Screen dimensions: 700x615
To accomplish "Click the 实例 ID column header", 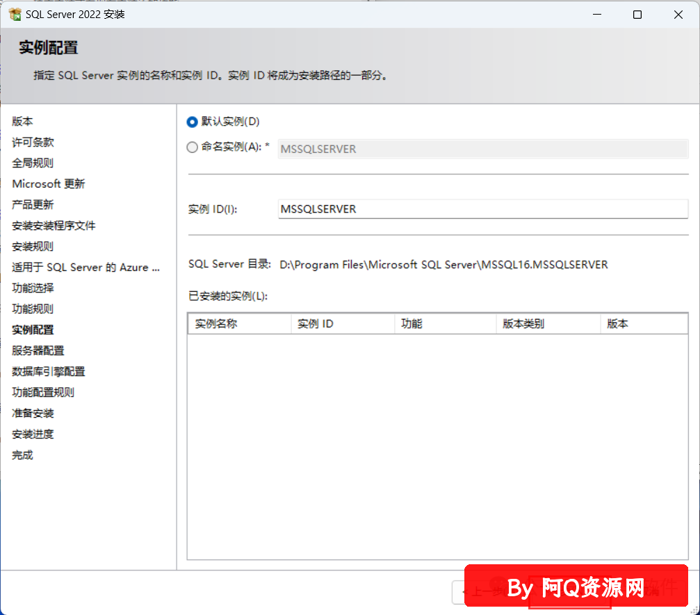I will (x=343, y=324).
